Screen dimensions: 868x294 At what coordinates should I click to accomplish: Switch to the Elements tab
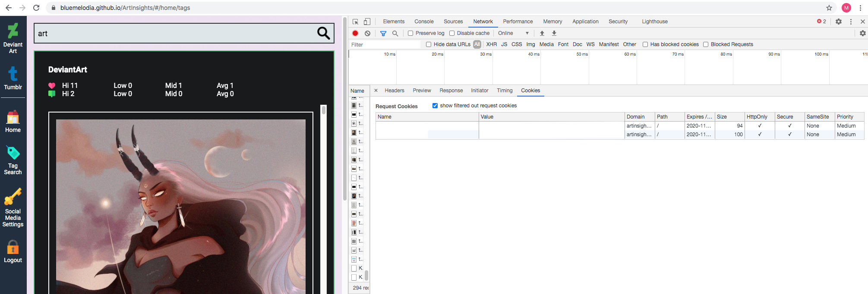tap(394, 22)
